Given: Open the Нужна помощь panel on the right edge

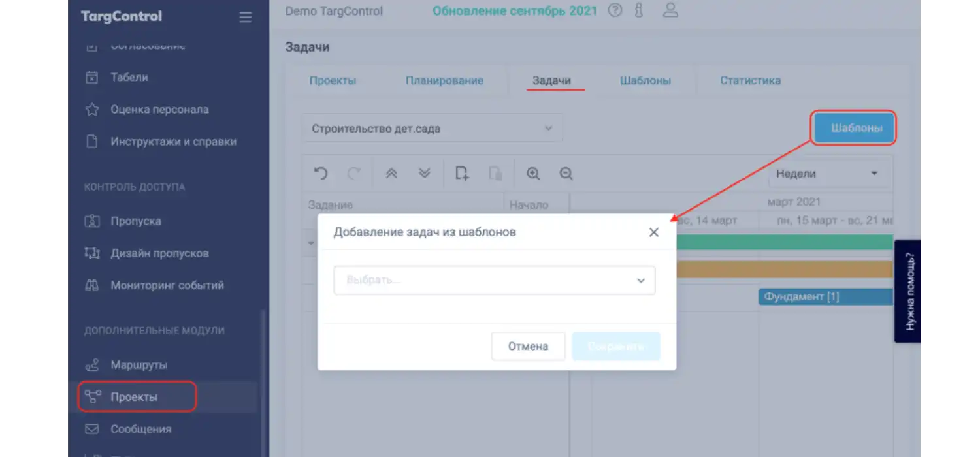Looking at the screenshot, I should (x=909, y=291).
